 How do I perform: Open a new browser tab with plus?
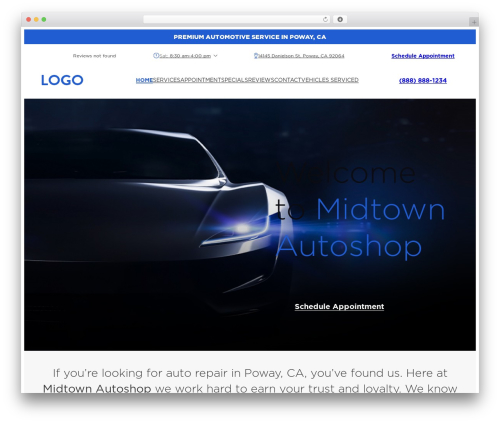pos(474,22)
